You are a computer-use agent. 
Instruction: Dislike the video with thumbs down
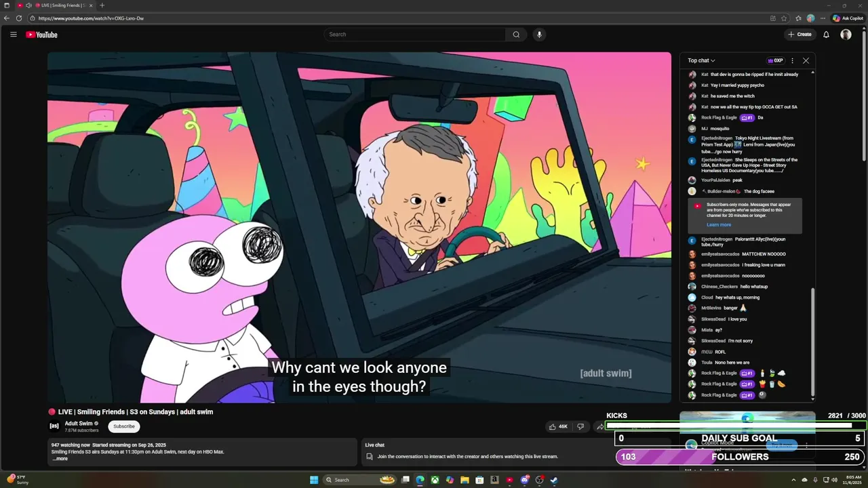[580, 426]
